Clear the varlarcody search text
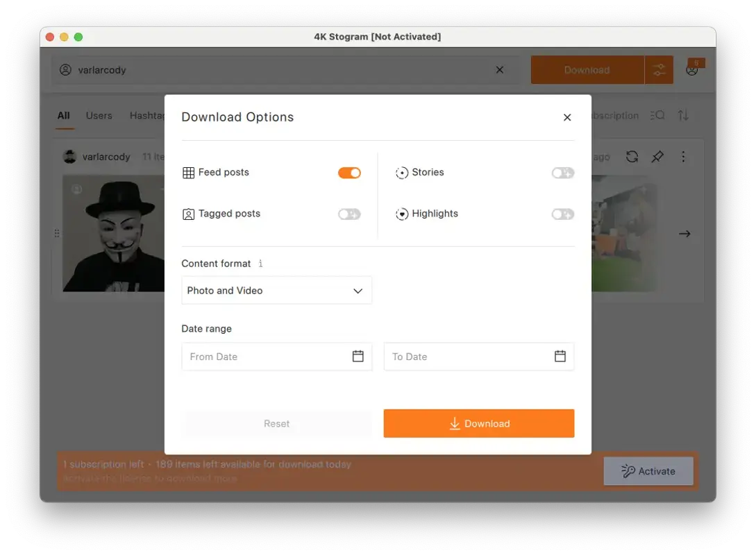 tap(500, 70)
